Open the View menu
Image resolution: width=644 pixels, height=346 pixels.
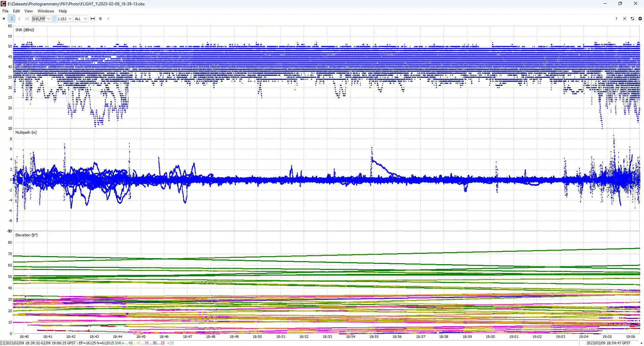click(x=29, y=11)
